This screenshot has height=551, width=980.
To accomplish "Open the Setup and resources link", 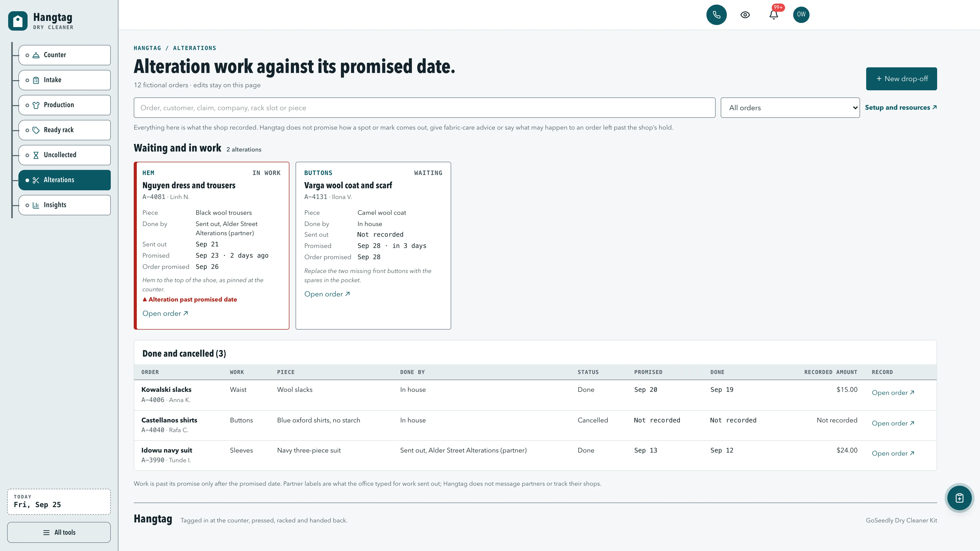I will [900, 108].
